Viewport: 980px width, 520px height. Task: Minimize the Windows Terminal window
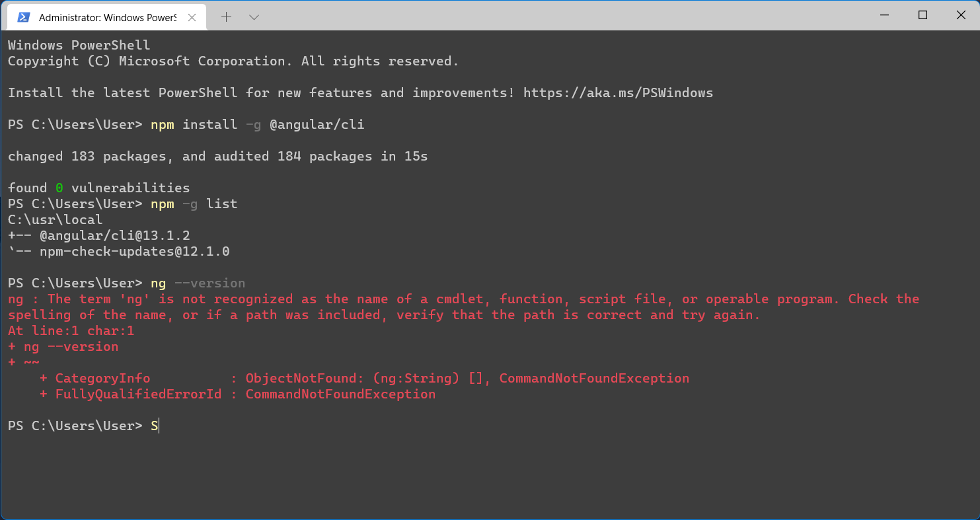point(886,15)
